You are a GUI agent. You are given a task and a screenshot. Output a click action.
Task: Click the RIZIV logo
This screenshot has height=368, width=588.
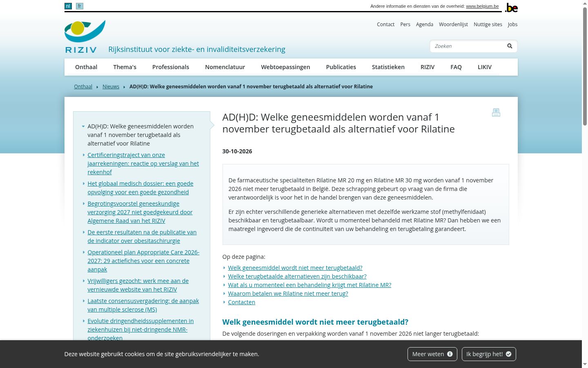tap(85, 37)
